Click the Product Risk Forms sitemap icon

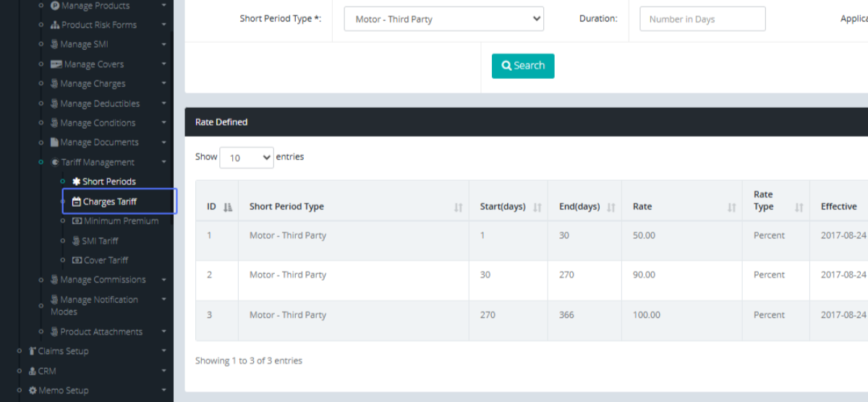click(x=55, y=25)
